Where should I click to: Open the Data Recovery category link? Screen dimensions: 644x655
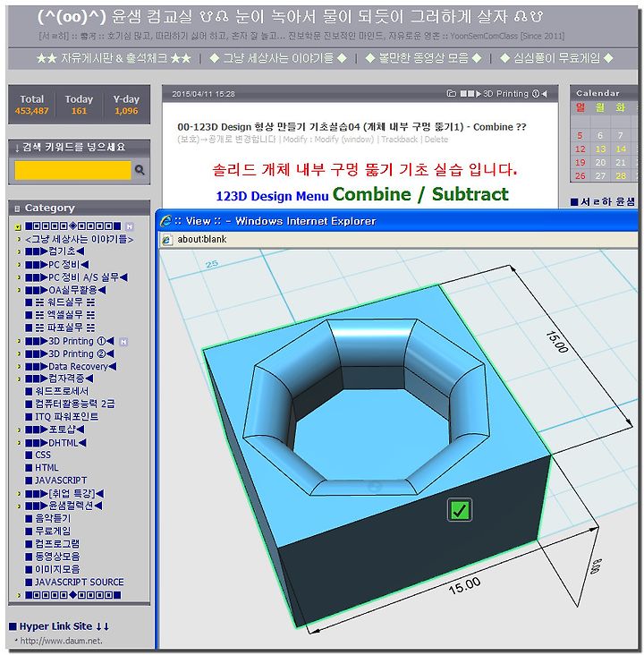(71, 366)
